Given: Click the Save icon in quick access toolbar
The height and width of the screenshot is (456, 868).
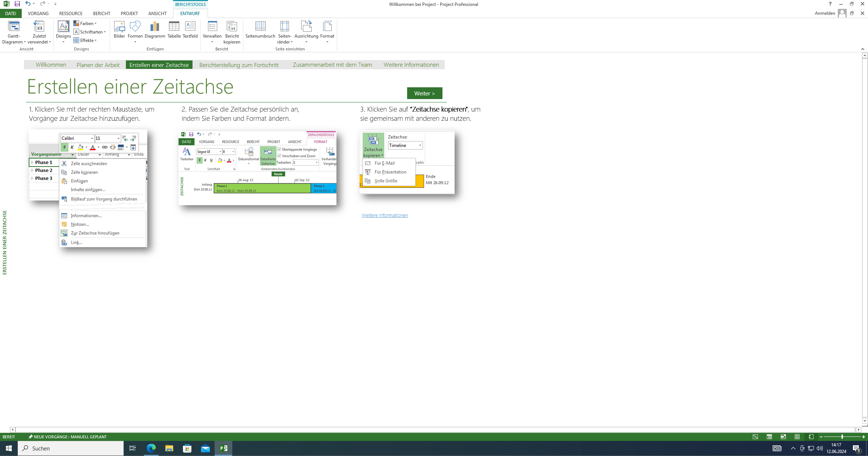Looking at the screenshot, I should (17, 4).
